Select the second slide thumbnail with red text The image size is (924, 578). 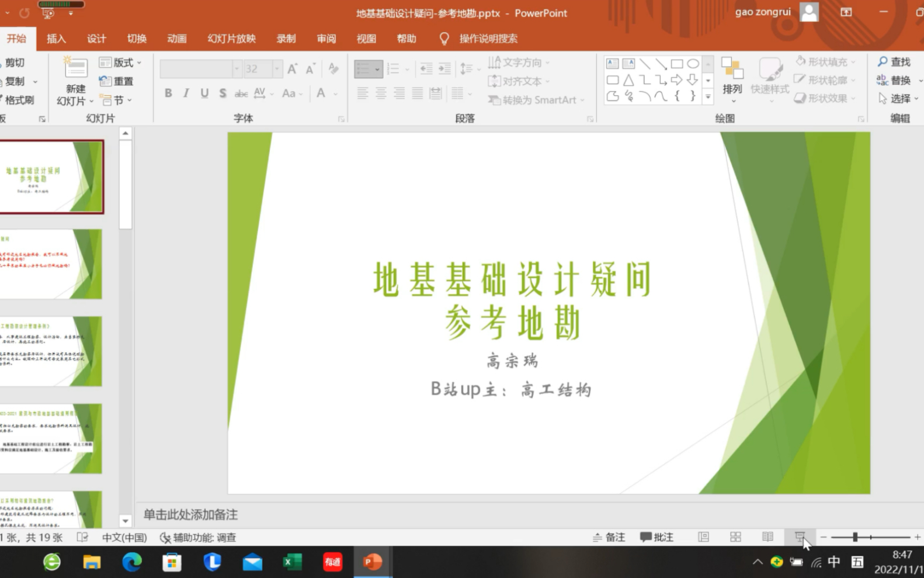tap(51, 264)
